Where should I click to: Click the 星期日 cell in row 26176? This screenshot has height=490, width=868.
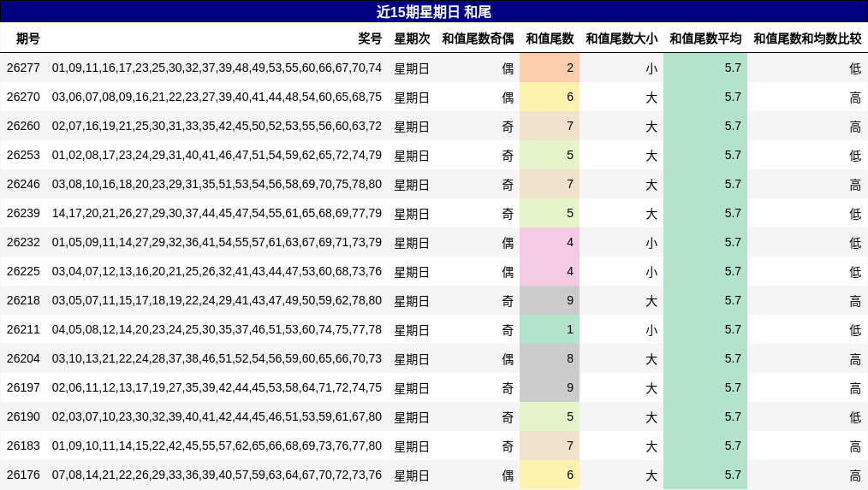(412, 475)
